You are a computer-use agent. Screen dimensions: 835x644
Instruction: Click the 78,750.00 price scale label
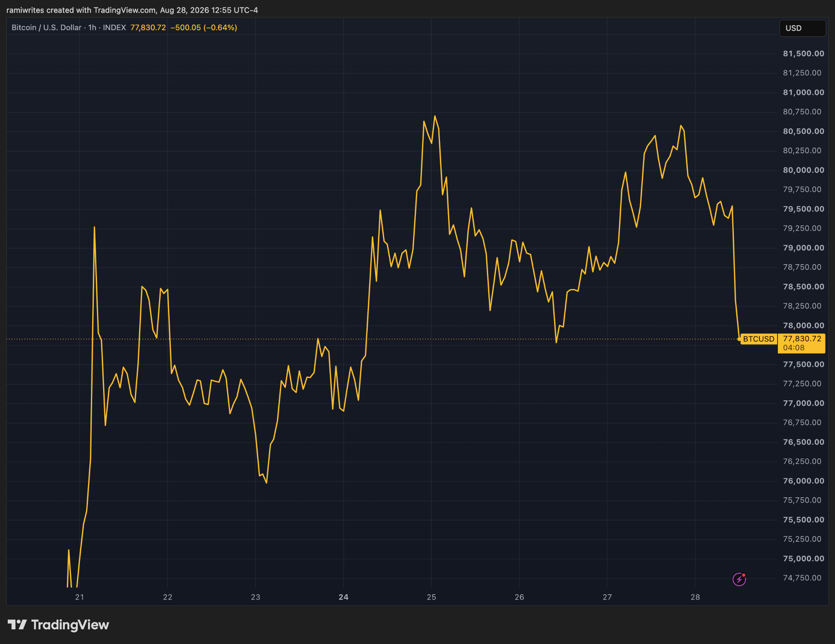(x=802, y=267)
